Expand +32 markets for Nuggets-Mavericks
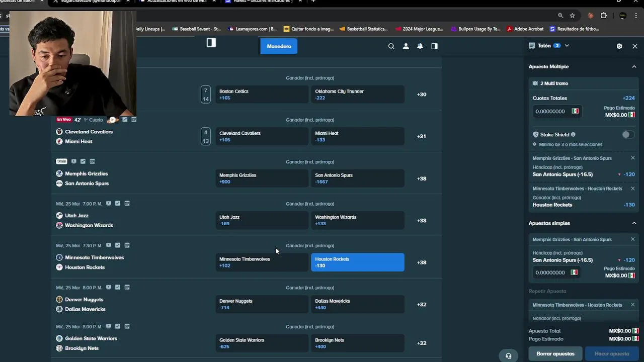The height and width of the screenshot is (362, 644). tap(422, 304)
